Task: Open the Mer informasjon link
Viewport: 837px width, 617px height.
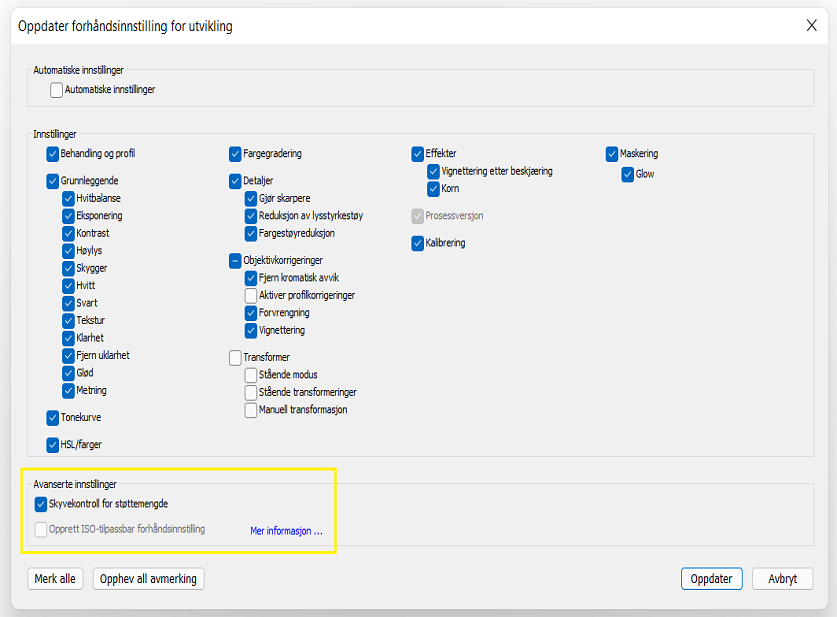Action: pyautogui.click(x=286, y=531)
